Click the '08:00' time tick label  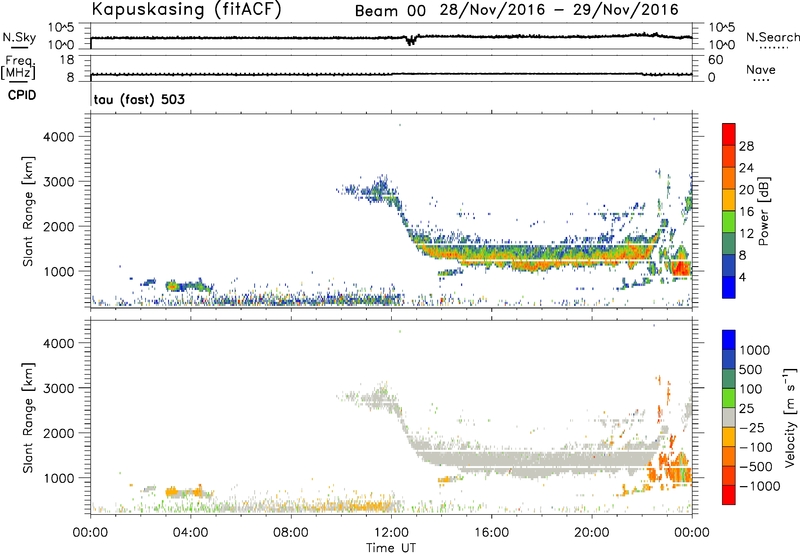pos(290,533)
